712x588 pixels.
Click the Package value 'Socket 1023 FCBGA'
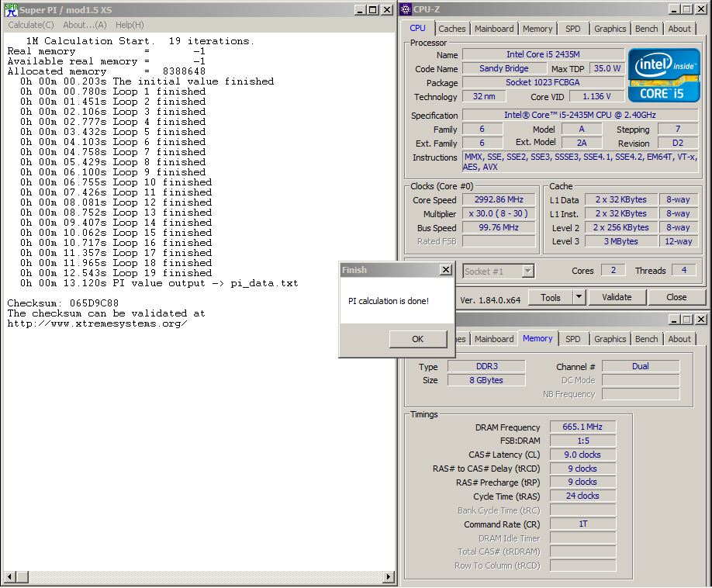click(543, 83)
